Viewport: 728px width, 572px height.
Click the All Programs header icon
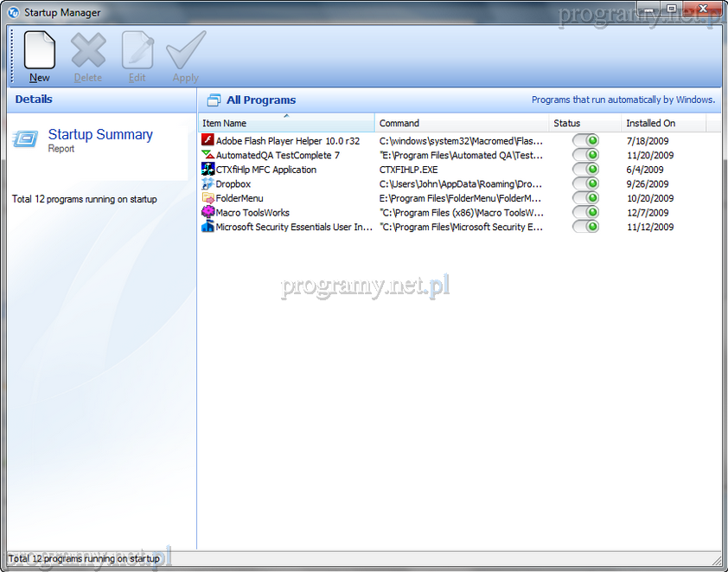pyautogui.click(x=213, y=100)
